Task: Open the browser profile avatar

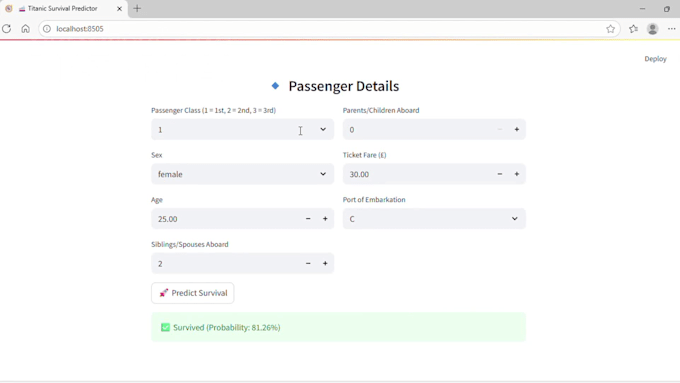Action: pyautogui.click(x=653, y=29)
